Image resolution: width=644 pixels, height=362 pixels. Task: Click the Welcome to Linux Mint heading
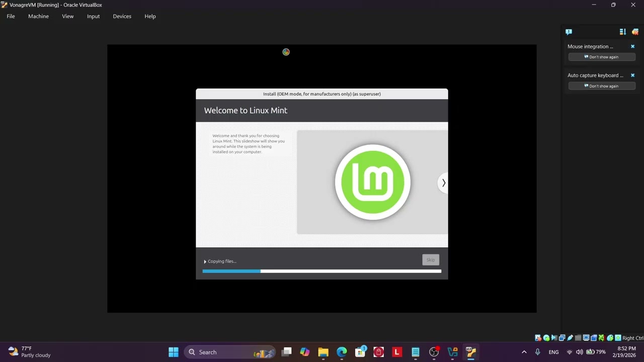246,111
